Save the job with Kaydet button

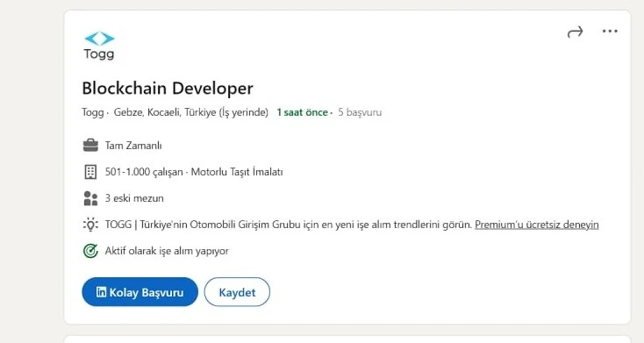pos(237,292)
